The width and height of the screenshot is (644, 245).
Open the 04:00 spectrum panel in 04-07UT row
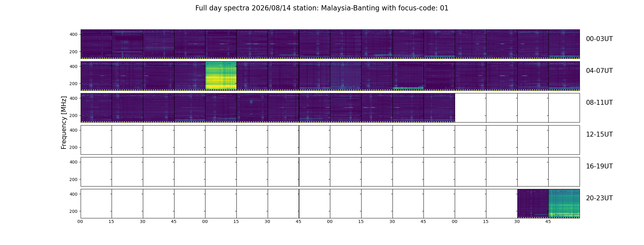pyautogui.click(x=96, y=76)
